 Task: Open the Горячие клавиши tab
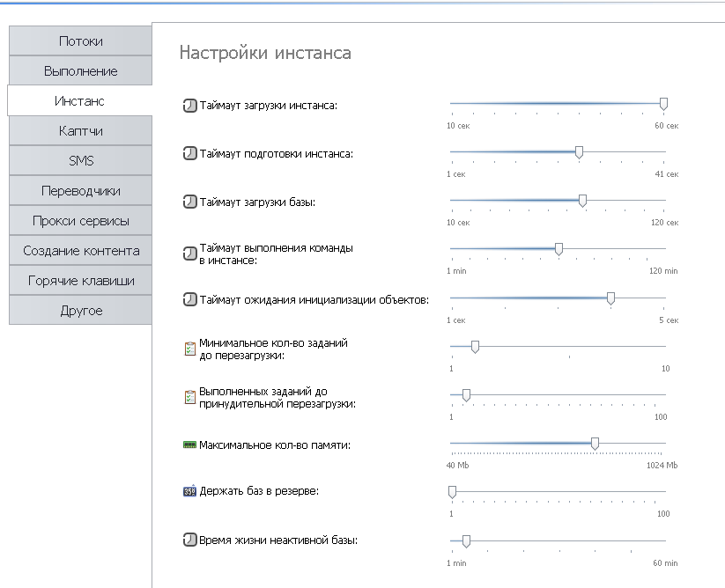pyautogui.click(x=80, y=281)
